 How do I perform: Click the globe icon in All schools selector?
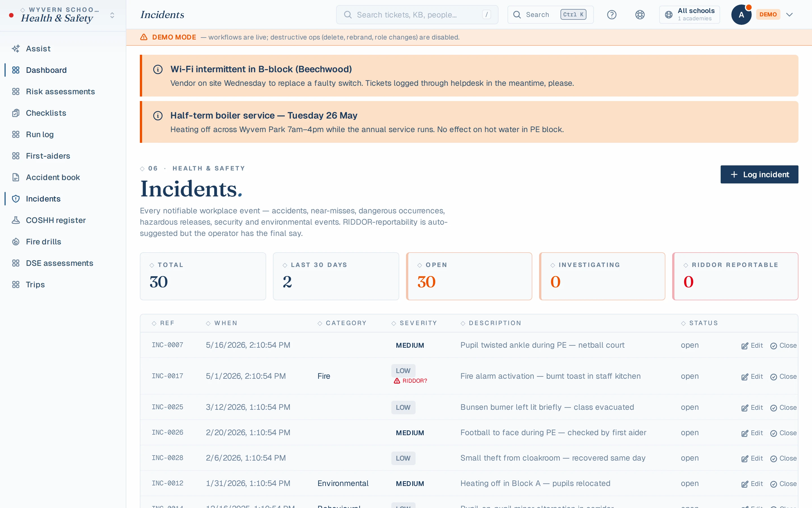point(669,15)
